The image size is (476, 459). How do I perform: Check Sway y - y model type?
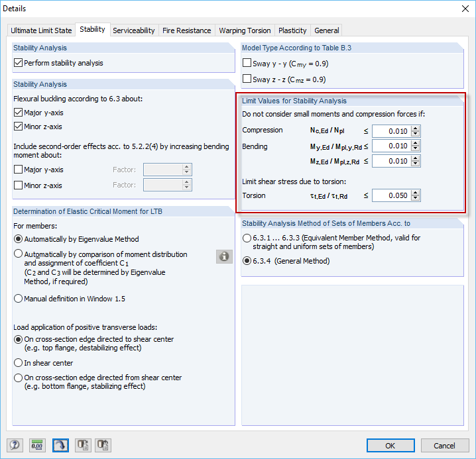point(247,63)
